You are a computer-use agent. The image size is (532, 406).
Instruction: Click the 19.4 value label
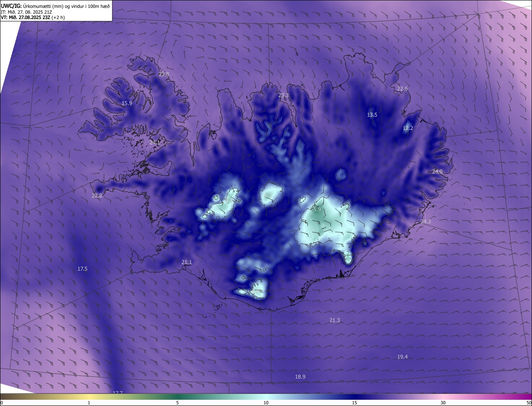click(402, 357)
